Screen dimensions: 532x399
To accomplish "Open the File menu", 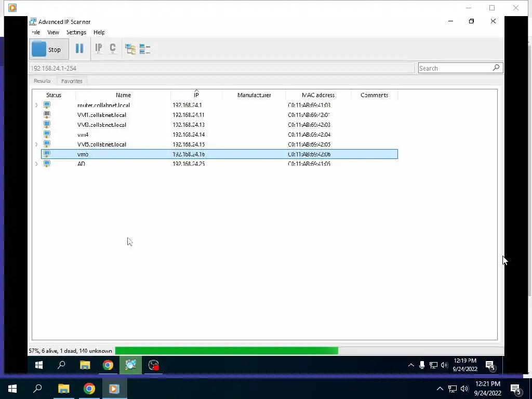I will (36, 32).
